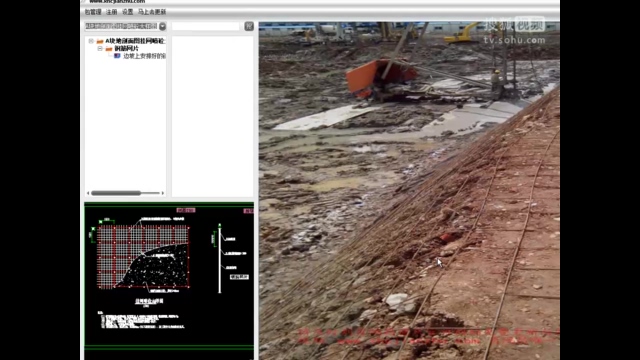Collapse the 钢筋网片 subfolder node

(x=100, y=48)
